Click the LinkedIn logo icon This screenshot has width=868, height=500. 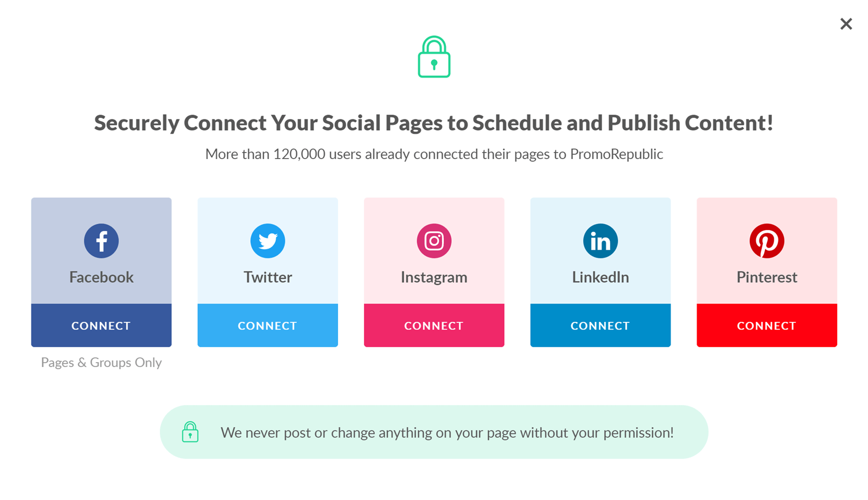point(601,241)
